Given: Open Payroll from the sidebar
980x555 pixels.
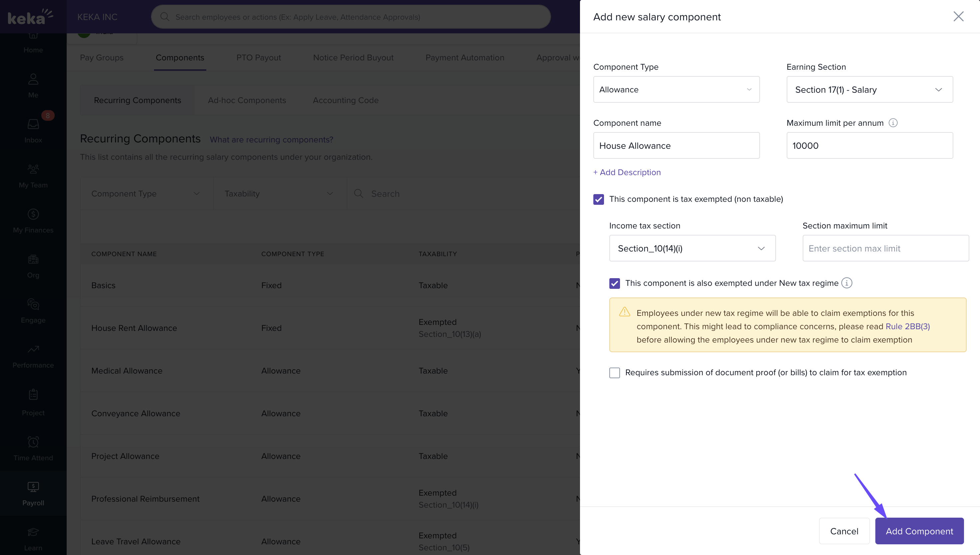Looking at the screenshot, I should click(x=33, y=493).
